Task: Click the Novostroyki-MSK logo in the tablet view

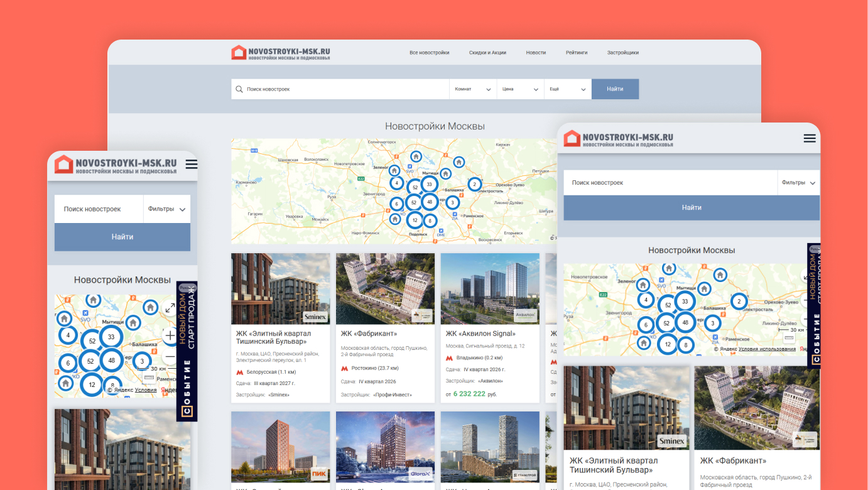Action: tap(619, 139)
